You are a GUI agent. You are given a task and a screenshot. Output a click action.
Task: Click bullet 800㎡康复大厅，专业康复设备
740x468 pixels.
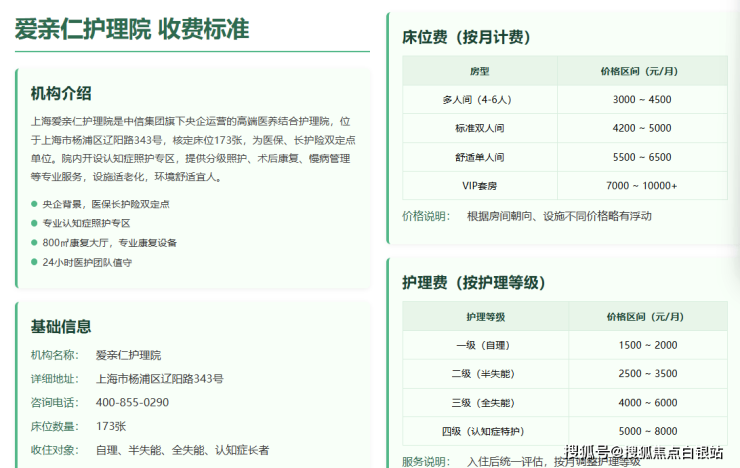[x=109, y=243]
